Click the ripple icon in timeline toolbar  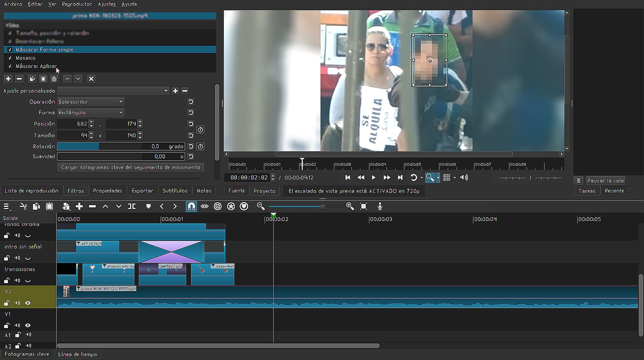pos(218,206)
